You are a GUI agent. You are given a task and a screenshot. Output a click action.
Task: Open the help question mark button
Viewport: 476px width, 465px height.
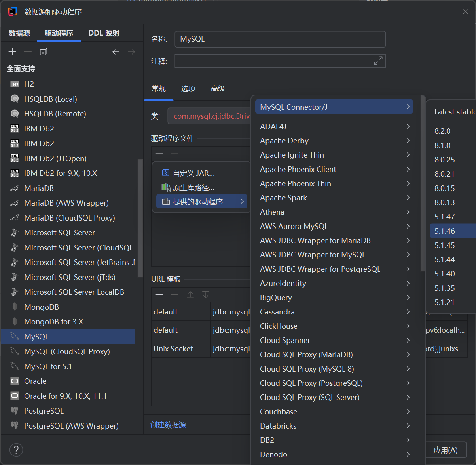tap(16, 450)
